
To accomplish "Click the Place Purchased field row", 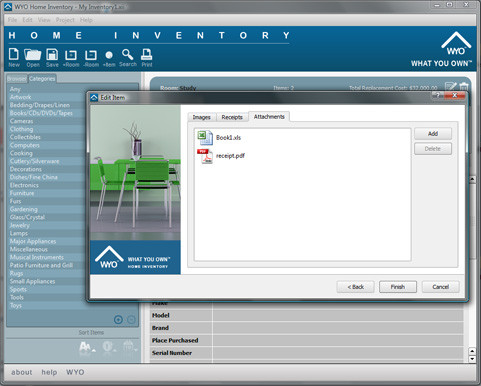I will pos(307,340).
